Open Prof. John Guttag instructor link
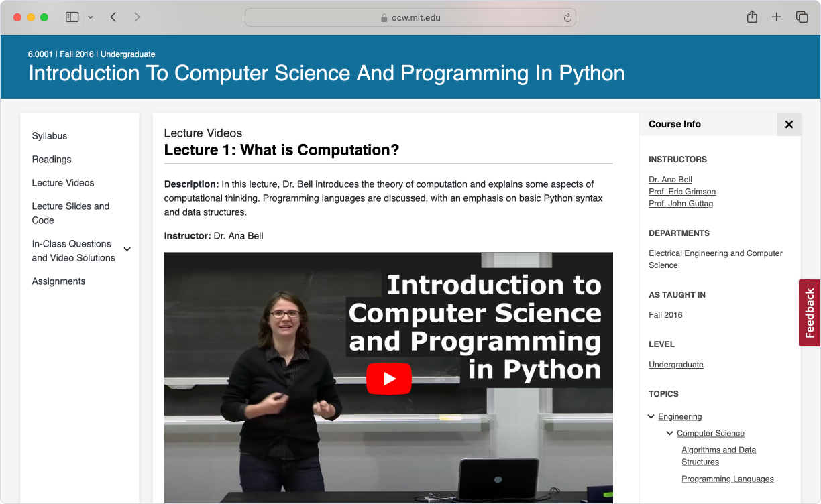This screenshot has height=504, width=821. pyautogui.click(x=681, y=204)
